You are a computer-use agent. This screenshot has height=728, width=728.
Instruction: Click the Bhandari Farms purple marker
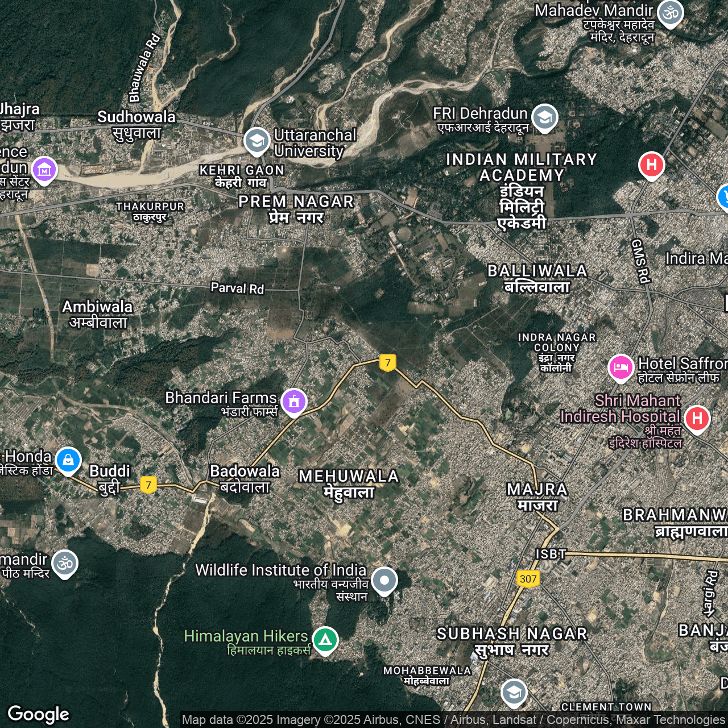[x=293, y=402]
